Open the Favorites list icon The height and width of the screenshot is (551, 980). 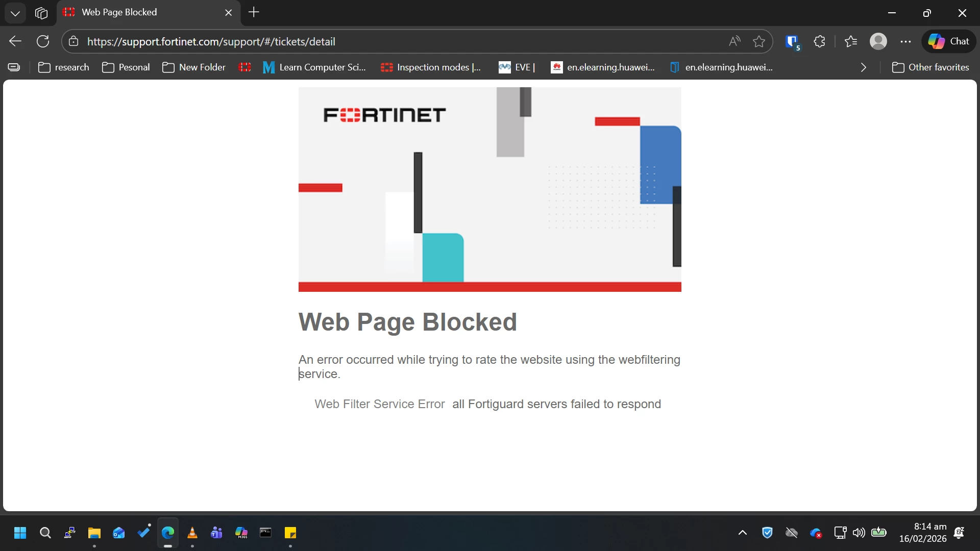point(851,41)
